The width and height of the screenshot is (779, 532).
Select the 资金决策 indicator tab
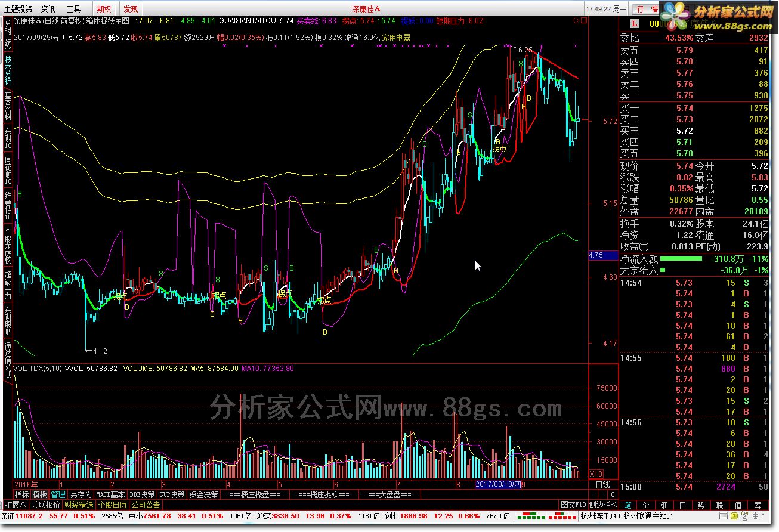tap(203, 494)
